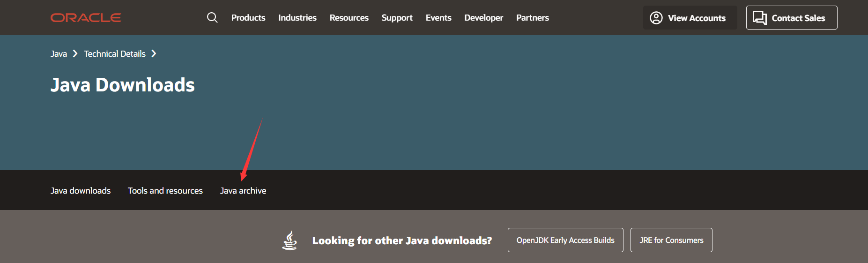This screenshot has width=868, height=263.
Task: Switch to Tools and resources tab
Action: coord(165,191)
